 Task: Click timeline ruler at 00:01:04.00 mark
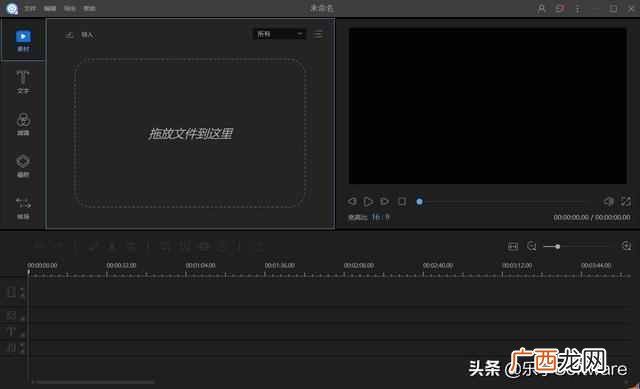point(200,265)
